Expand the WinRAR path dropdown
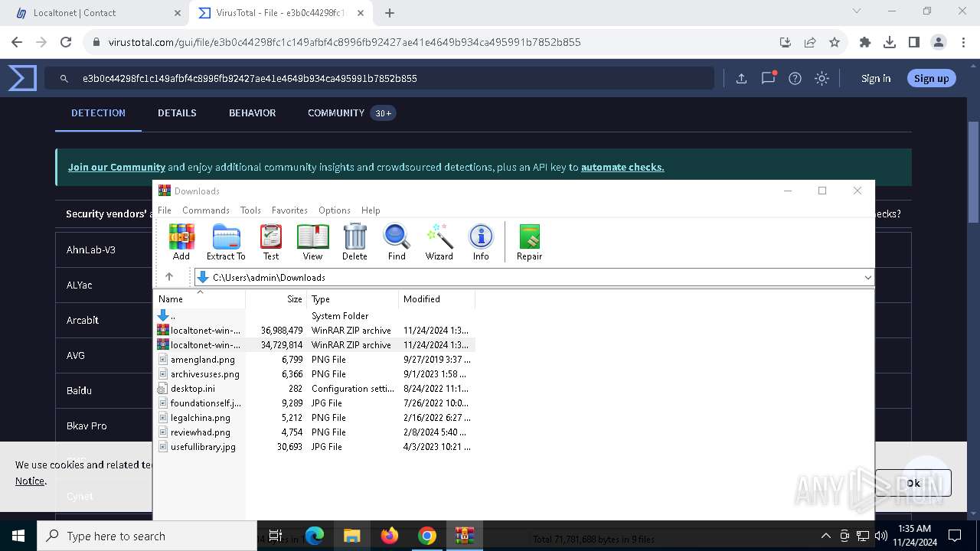 (x=867, y=277)
